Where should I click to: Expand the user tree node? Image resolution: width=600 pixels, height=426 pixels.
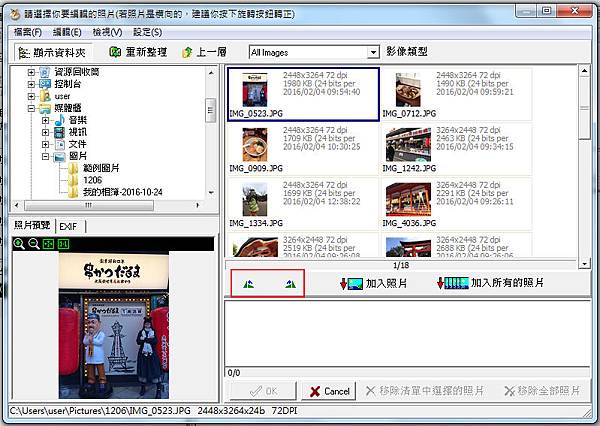[x=31, y=96]
